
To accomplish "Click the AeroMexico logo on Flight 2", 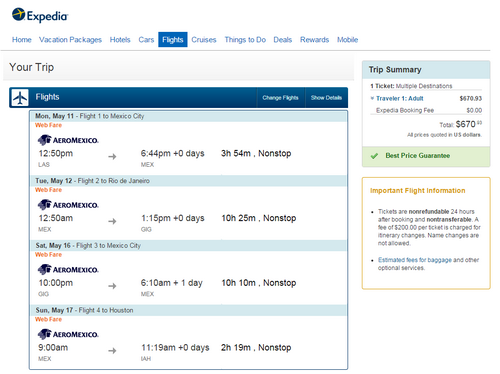I will click(x=68, y=205).
